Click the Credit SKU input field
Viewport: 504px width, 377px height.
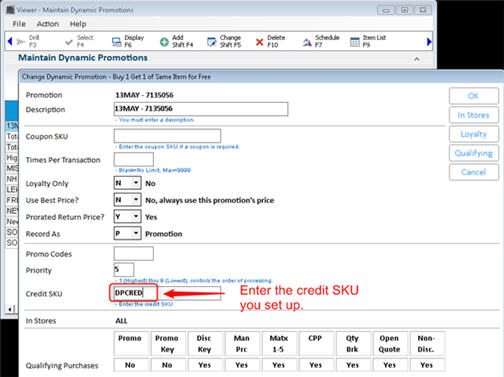pyautogui.click(x=167, y=293)
